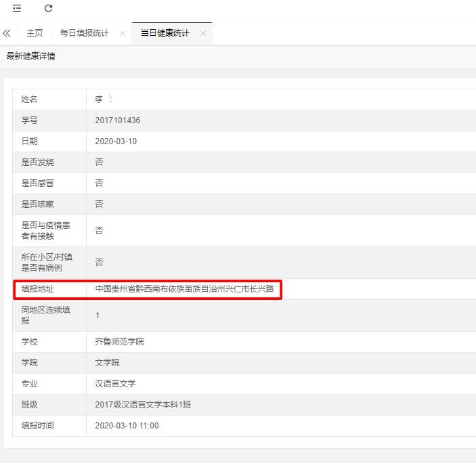Switch to the 每日填报统计 tab

tap(84, 34)
